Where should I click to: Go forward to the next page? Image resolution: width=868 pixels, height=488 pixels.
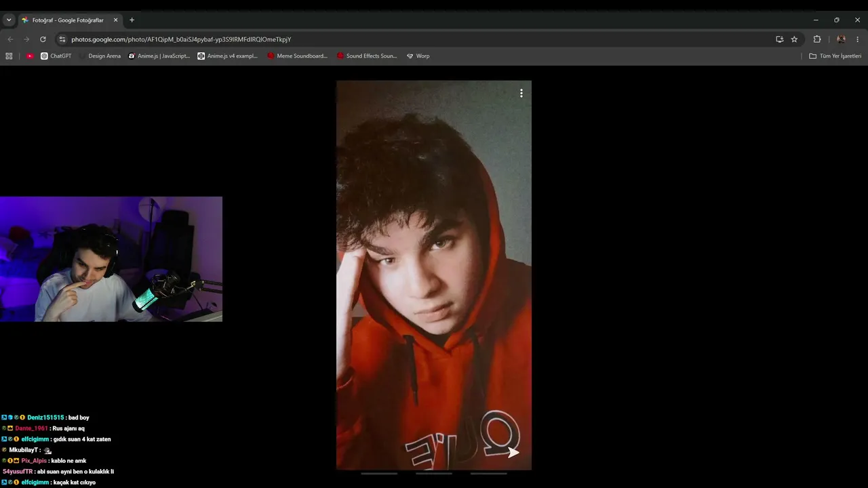(x=26, y=39)
